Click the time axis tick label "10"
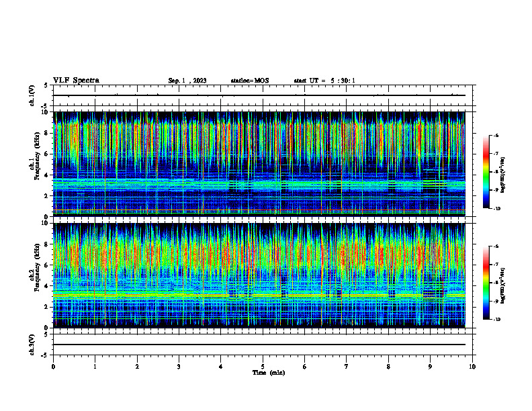Screen dimensions: 532x411 472,367
